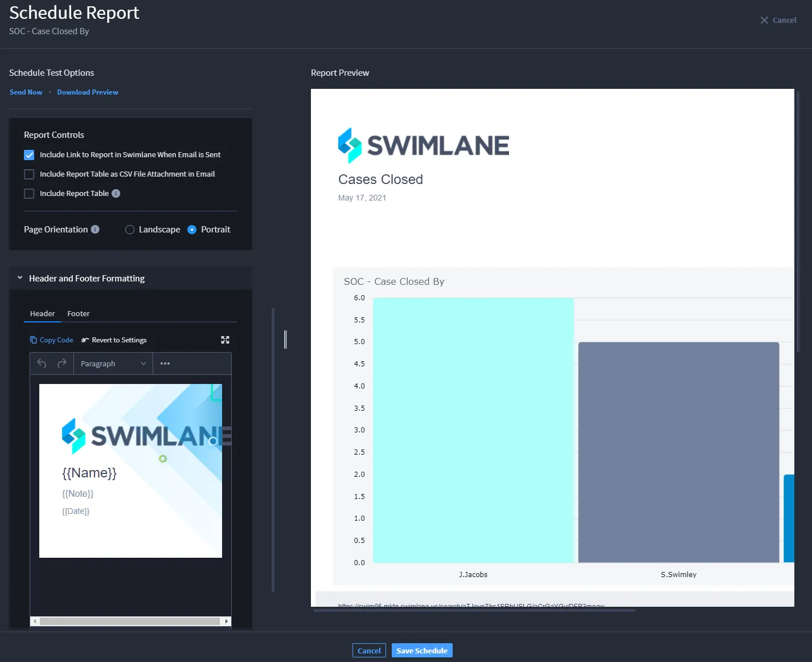Expand the header editor to fullscreen
Viewport: 812px width, 662px height.
(225, 340)
